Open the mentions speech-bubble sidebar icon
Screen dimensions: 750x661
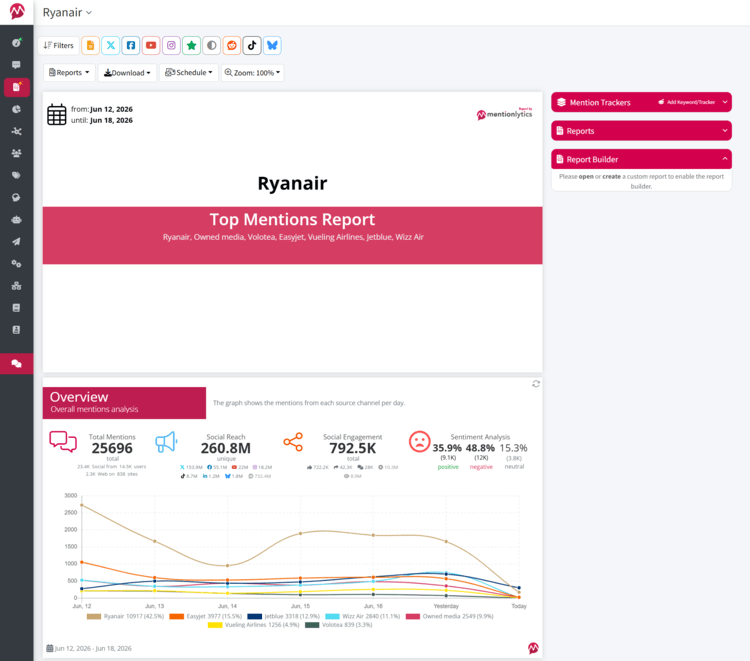[16, 65]
